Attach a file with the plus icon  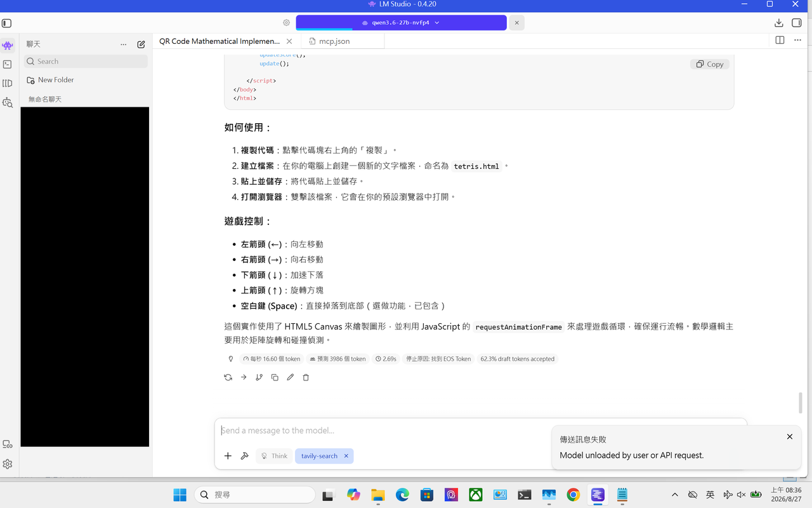coord(228,456)
